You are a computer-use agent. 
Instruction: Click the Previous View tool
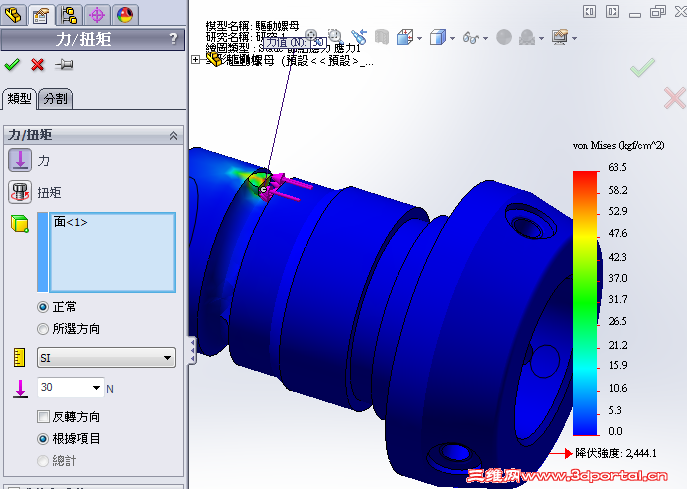358,37
